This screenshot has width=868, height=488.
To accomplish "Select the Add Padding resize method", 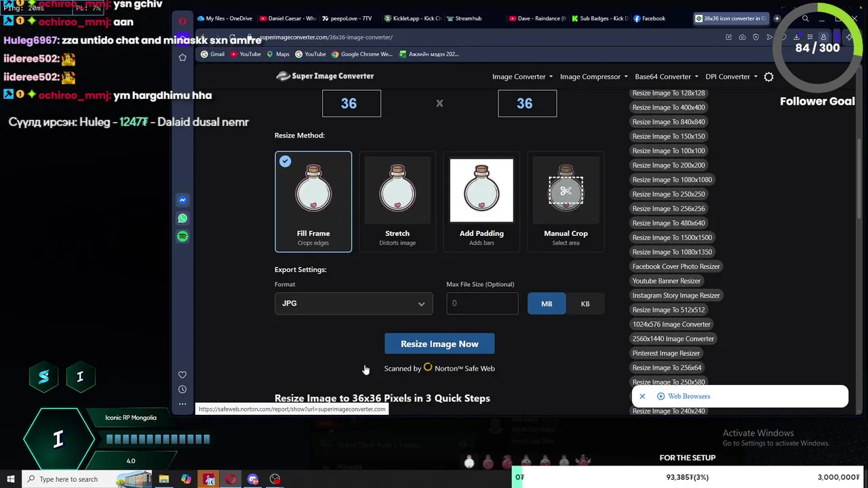I will point(481,201).
